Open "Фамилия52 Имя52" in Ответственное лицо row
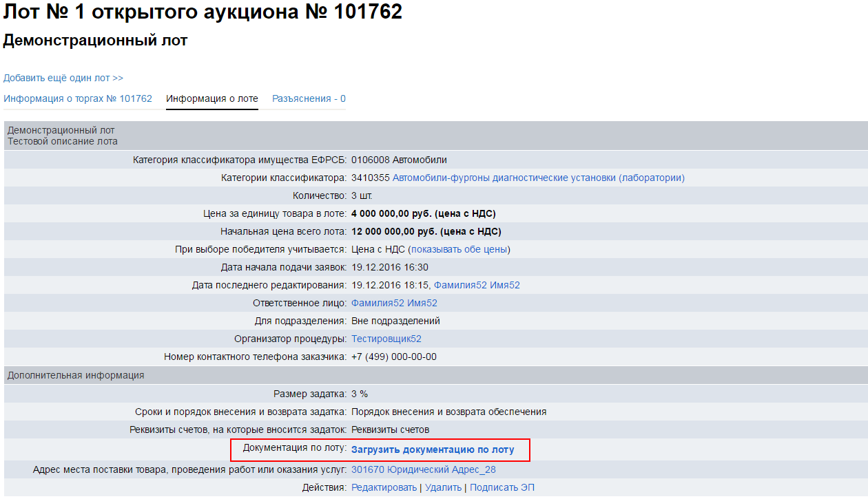Screen dimensions: 868x499 [394, 303]
